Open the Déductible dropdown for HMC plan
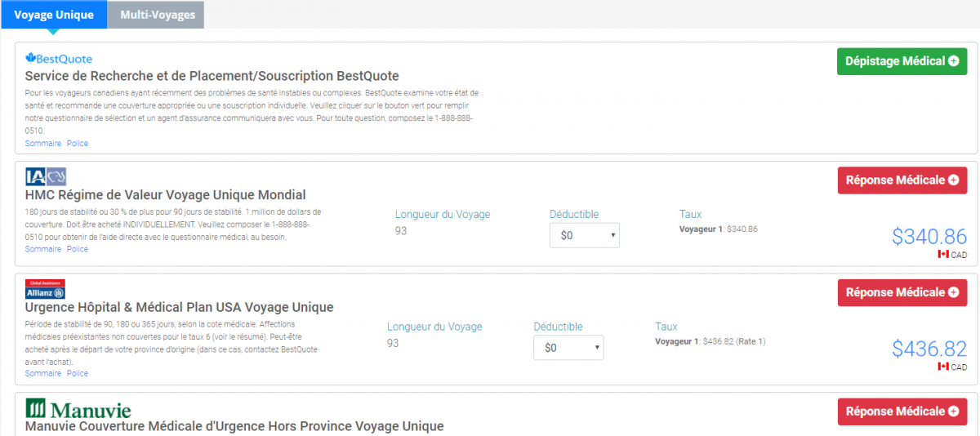 pyautogui.click(x=585, y=236)
